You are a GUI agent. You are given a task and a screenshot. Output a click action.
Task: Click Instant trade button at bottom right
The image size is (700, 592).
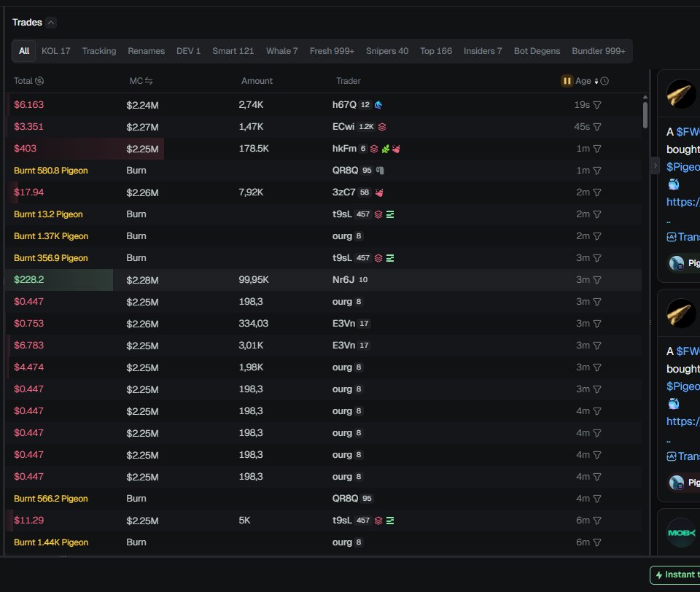(x=675, y=575)
